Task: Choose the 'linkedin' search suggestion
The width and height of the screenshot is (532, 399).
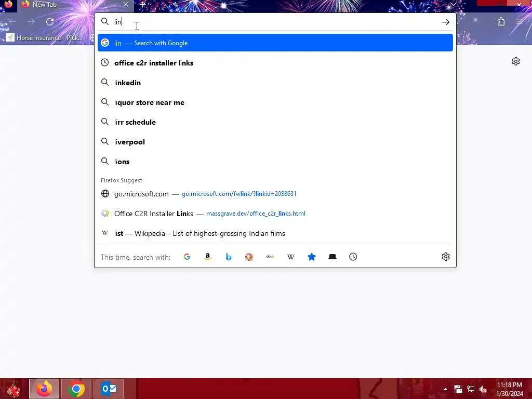Action: click(275, 83)
